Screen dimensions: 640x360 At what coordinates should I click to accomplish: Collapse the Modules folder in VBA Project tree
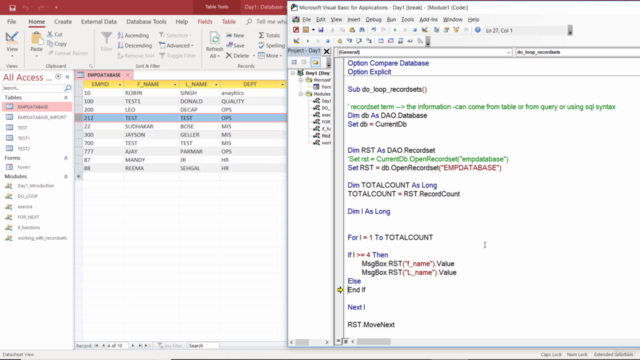pyautogui.click(x=301, y=94)
